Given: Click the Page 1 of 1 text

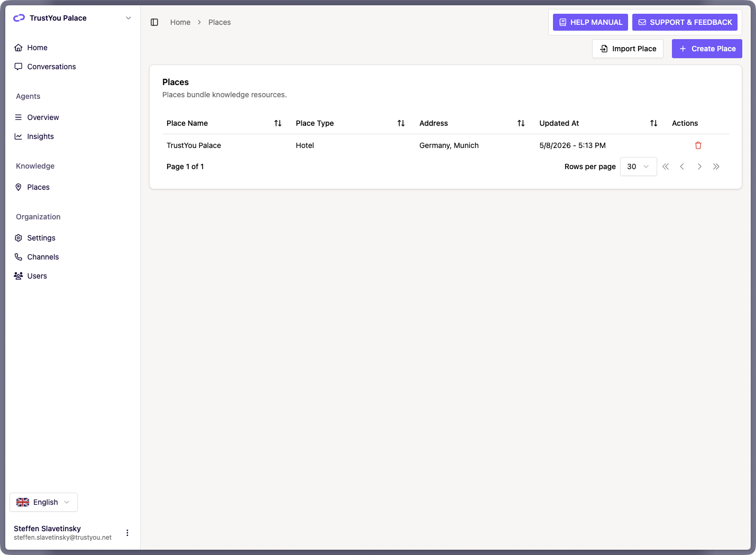Looking at the screenshot, I should pyautogui.click(x=185, y=166).
